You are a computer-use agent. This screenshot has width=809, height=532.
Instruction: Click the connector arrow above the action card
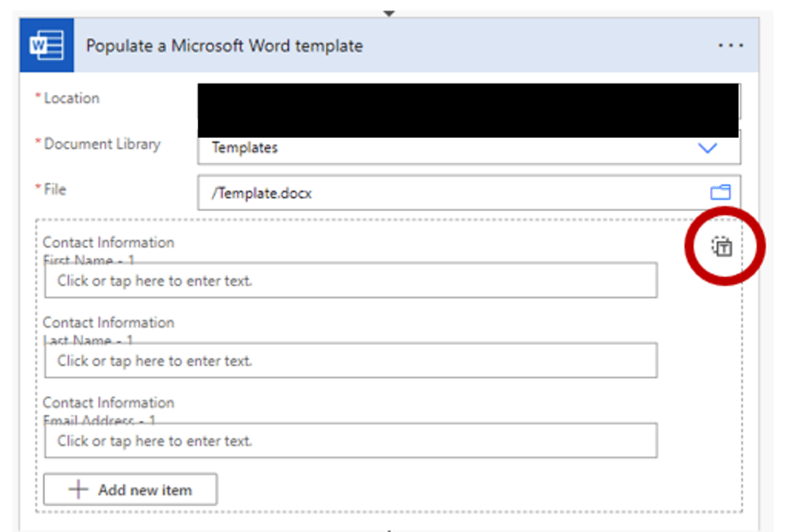click(x=388, y=13)
